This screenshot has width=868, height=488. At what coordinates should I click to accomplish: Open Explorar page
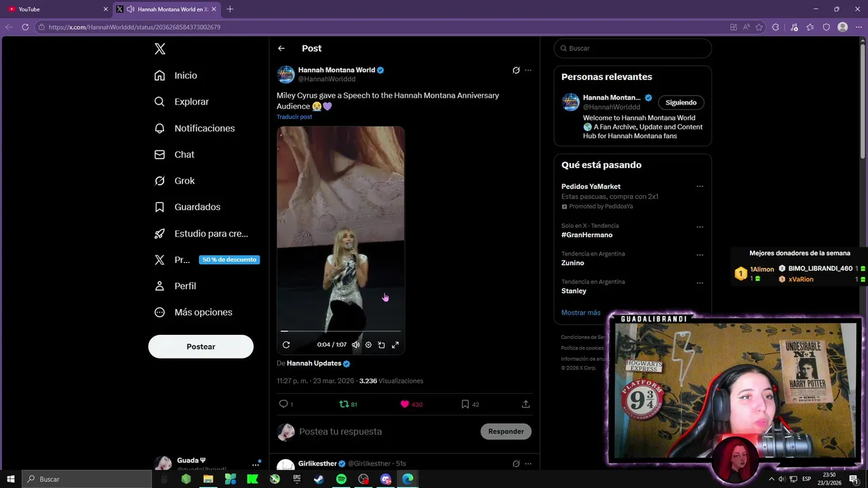pos(181,102)
